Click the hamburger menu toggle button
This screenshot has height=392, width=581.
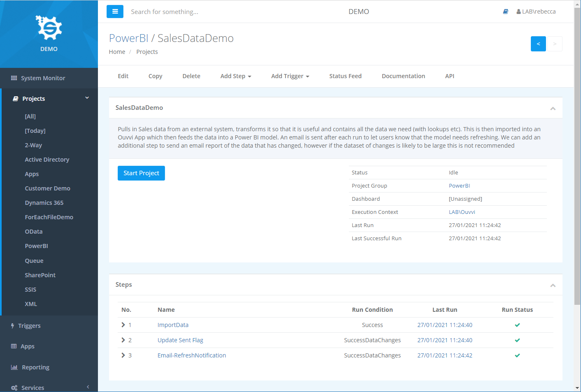coord(115,12)
